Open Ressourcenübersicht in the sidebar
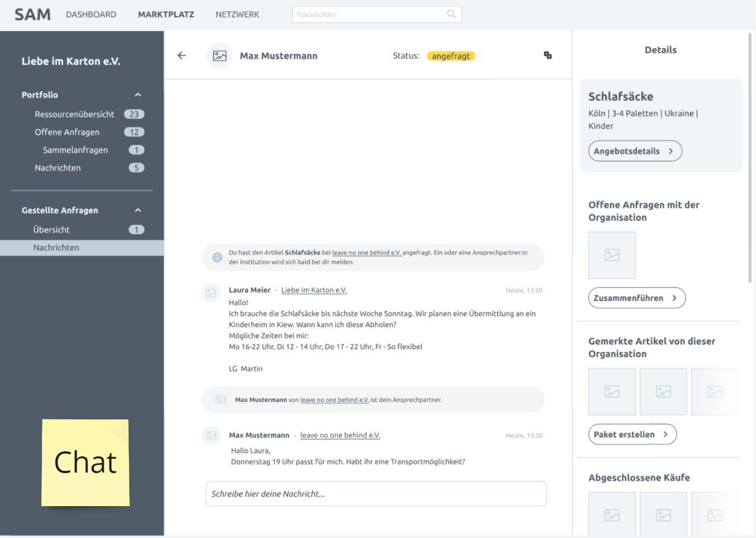The width and height of the screenshot is (756, 538). pos(74,114)
